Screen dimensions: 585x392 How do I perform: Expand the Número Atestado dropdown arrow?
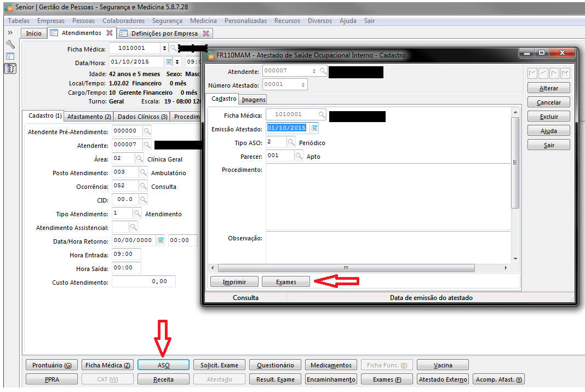(x=303, y=85)
